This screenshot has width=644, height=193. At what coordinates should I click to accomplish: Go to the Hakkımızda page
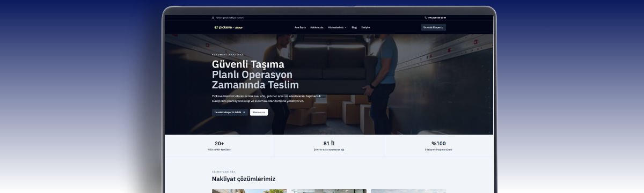coord(317,27)
